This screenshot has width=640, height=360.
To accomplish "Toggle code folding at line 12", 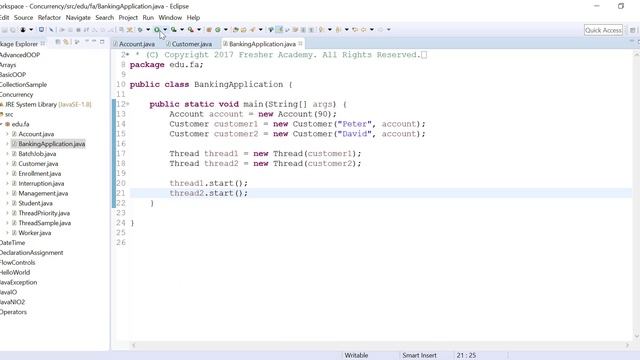I will coord(128,104).
